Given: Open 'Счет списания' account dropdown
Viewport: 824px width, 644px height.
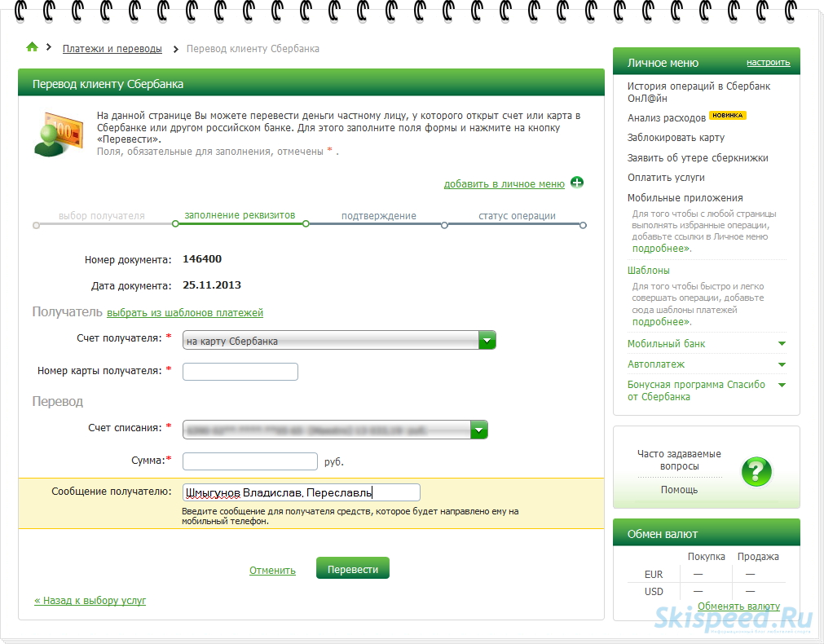Looking at the screenshot, I should click(x=335, y=430).
